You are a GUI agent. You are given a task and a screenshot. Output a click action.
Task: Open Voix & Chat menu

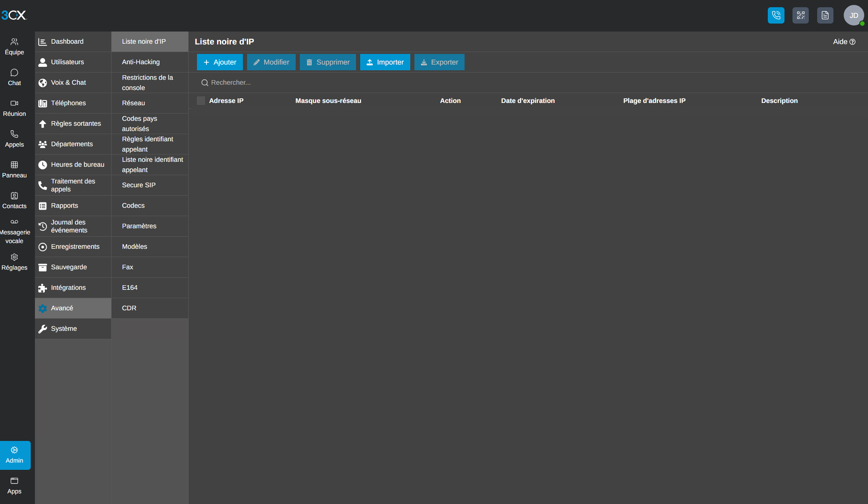pos(73,83)
